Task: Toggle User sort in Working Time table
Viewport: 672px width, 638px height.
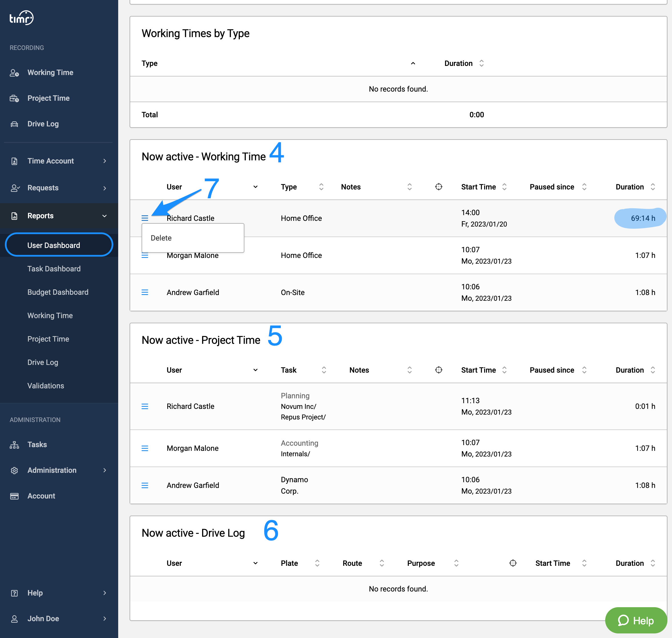Action: point(255,187)
